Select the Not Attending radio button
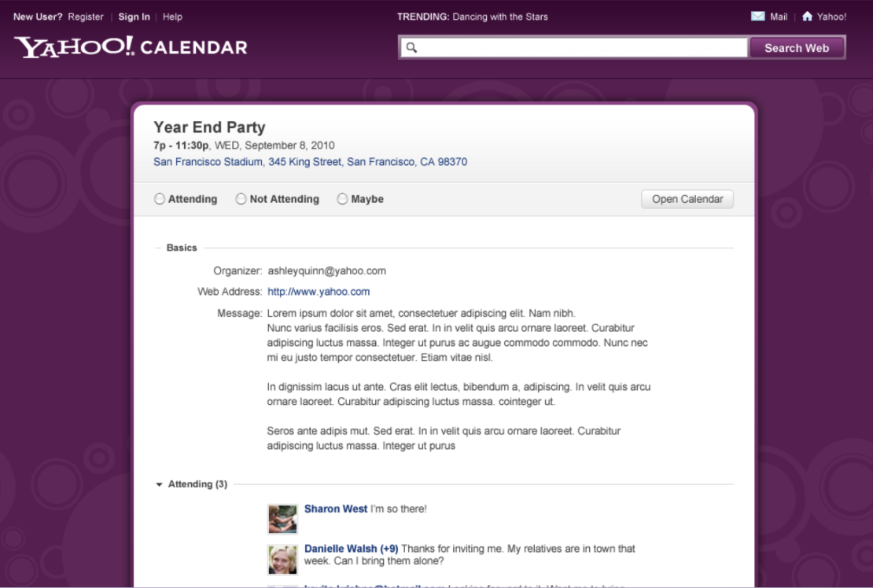Screen dimensions: 873x588 (x=241, y=199)
